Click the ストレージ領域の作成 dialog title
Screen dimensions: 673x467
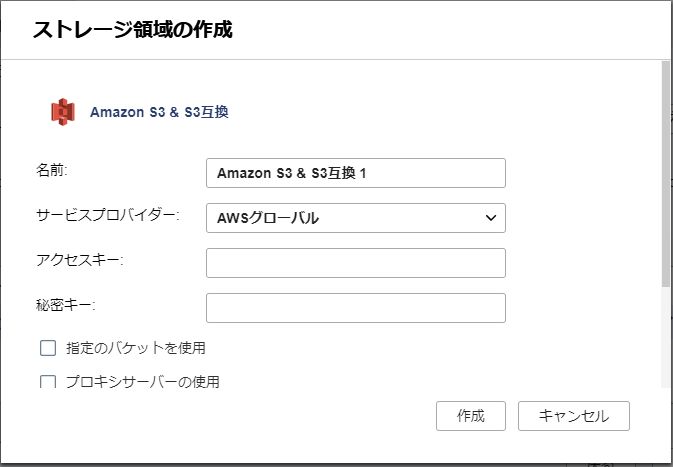[x=133, y=30]
